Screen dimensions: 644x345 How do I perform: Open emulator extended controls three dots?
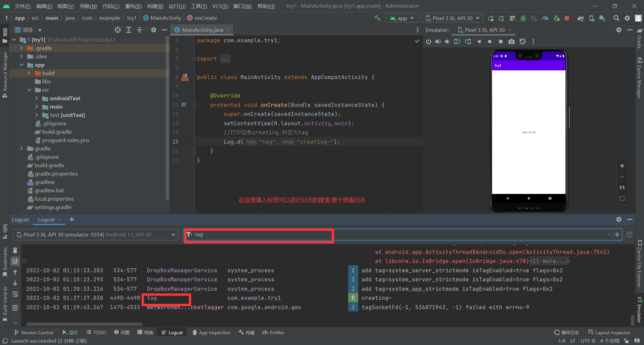click(x=533, y=42)
